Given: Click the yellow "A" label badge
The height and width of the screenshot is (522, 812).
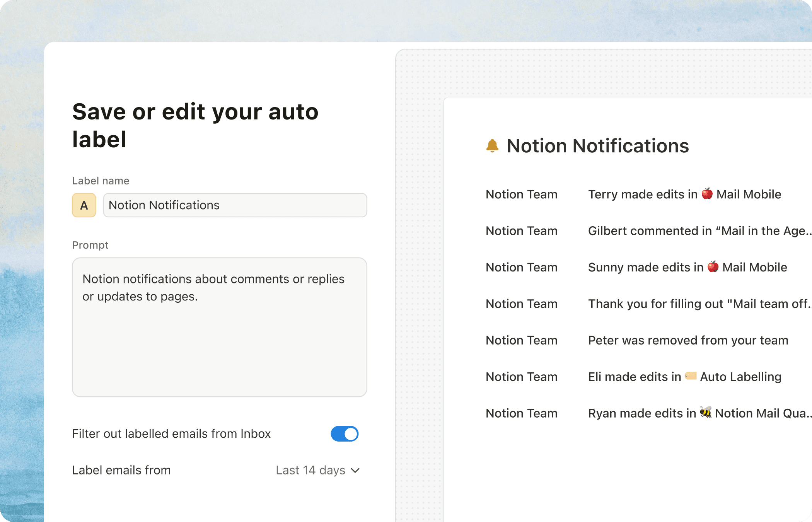Looking at the screenshot, I should point(84,205).
